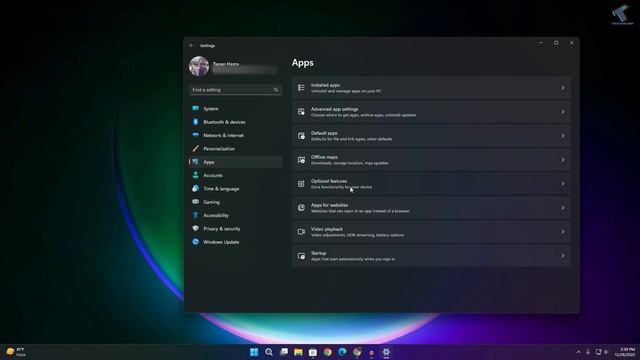This screenshot has width=640, height=360.
Task: Click the Optional features grid icon
Action: [301, 184]
